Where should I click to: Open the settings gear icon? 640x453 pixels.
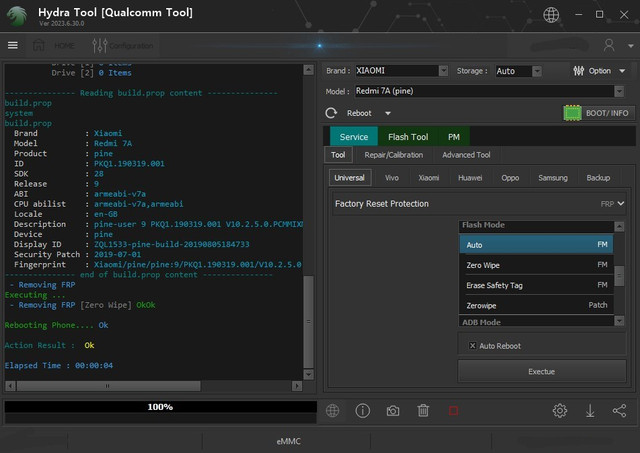click(x=560, y=411)
